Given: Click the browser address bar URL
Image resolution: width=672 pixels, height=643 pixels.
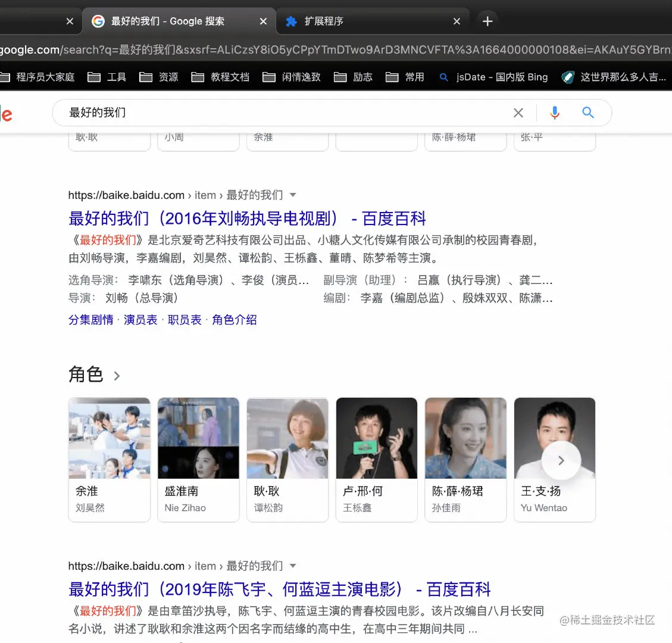Looking at the screenshot, I should (x=336, y=50).
